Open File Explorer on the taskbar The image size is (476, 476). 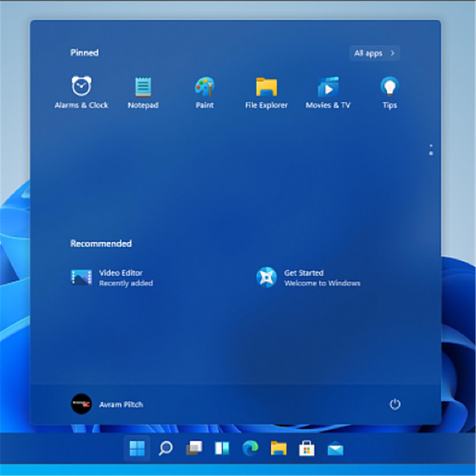click(278, 448)
